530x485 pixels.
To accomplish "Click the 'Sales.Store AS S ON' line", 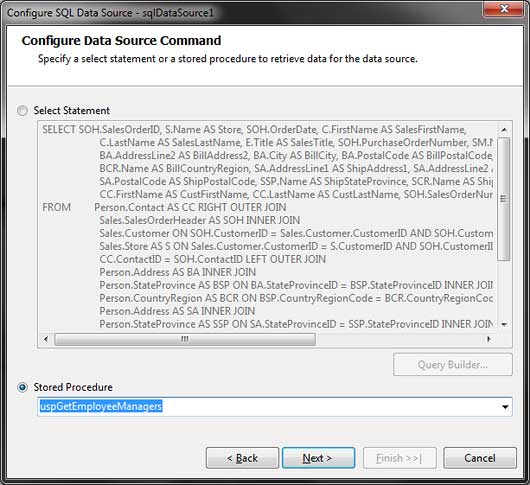I will tap(296, 246).
